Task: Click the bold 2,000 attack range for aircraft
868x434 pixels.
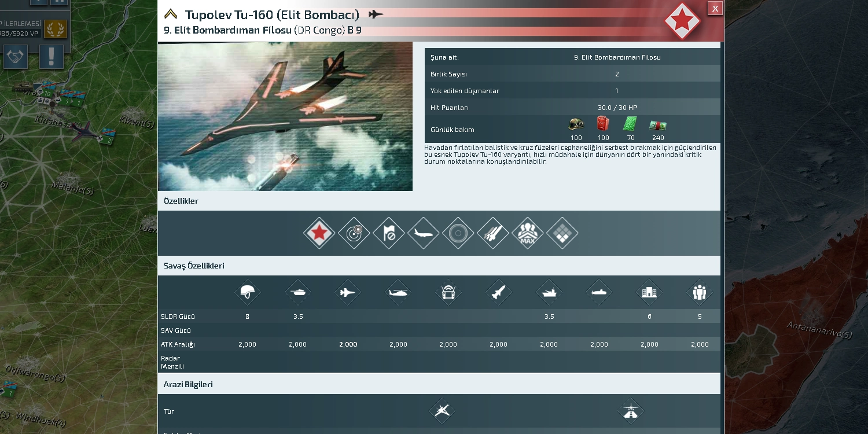Action: [x=348, y=344]
